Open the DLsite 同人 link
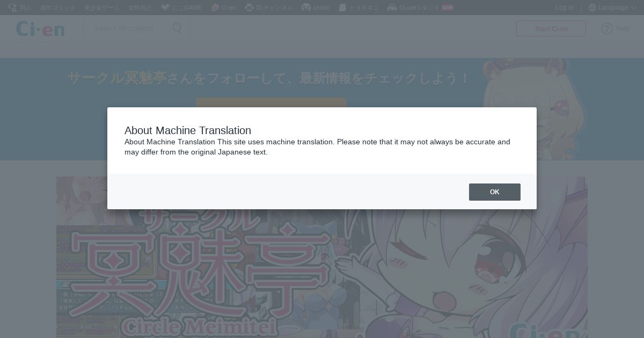 pyautogui.click(x=20, y=8)
